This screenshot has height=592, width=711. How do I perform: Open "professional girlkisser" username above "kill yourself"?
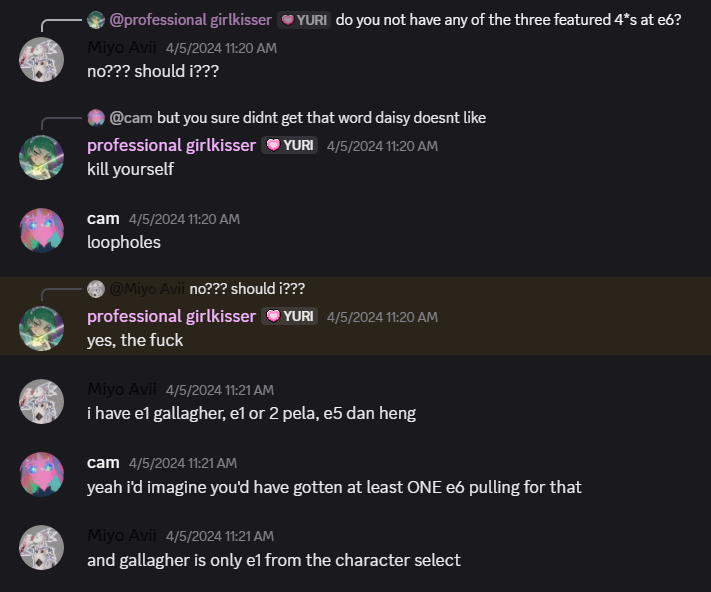pyautogui.click(x=171, y=145)
